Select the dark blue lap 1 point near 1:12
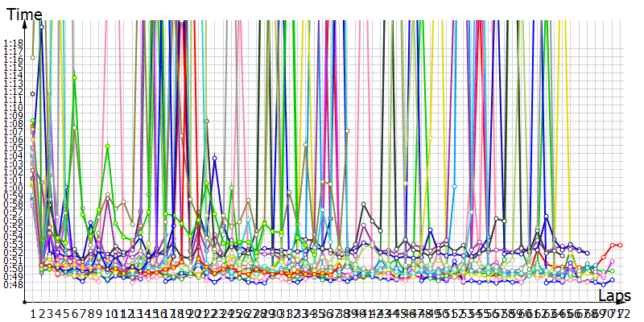The height and width of the screenshot is (322, 644). coord(33,93)
